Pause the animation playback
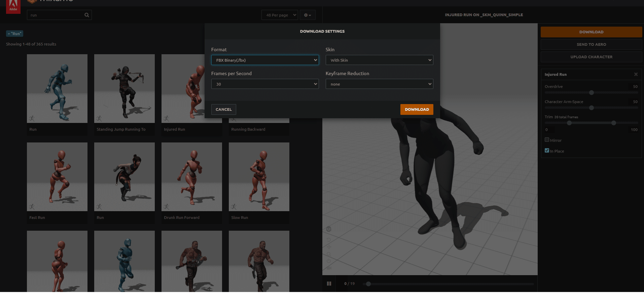 click(x=329, y=284)
